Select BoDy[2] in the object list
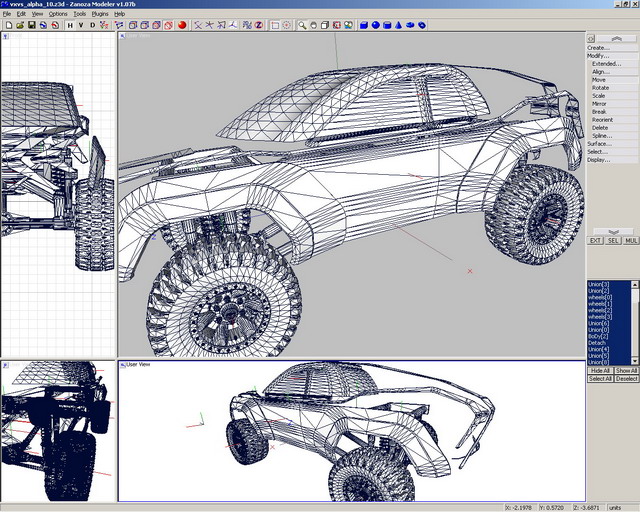The width and height of the screenshot is (640, 512). click(x=599, y=336)
